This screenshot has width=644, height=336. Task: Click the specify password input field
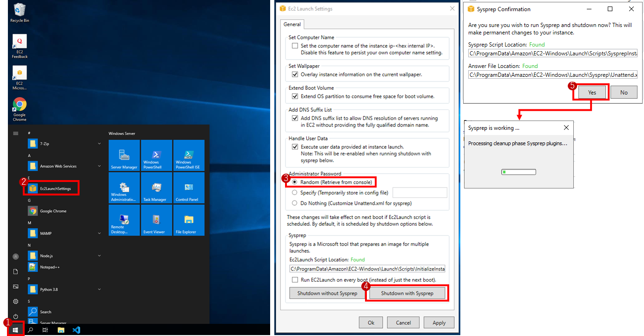coord(420,192)
